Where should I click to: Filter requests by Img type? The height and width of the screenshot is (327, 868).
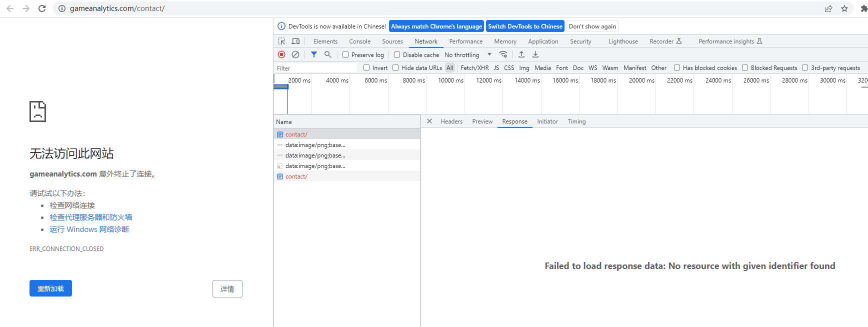[524, 68]
